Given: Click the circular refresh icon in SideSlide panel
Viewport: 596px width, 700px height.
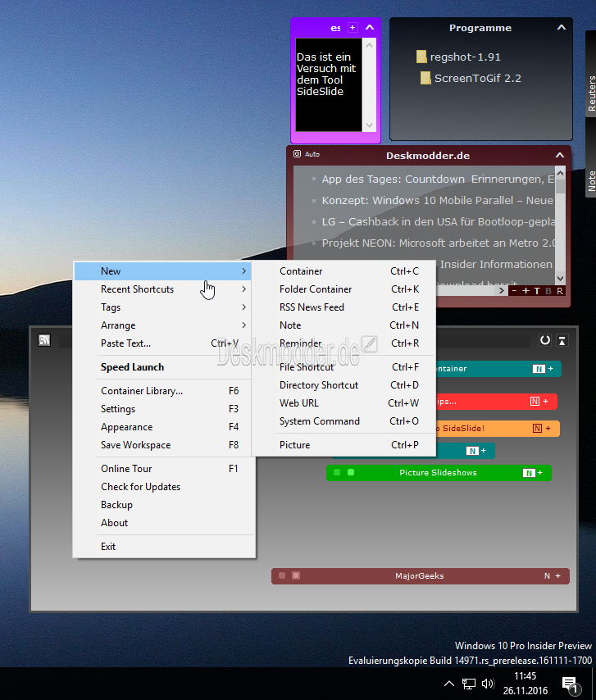Looking at the screenshot, I should (544, 340).
